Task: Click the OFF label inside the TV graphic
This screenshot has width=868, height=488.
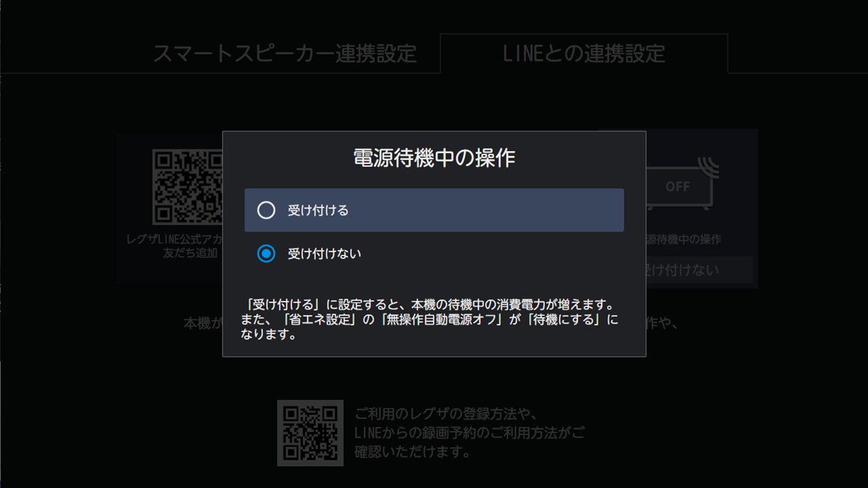Action: (x=678, y=187)
